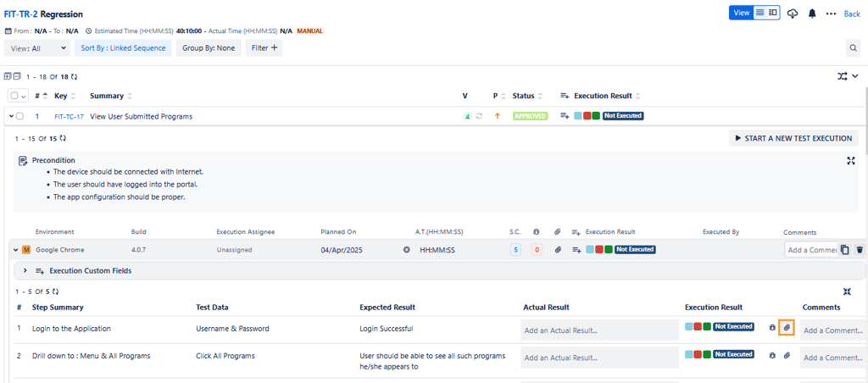868x383 pixels.
Task: Refresh the 1 - 18 Of 18 list
Action: point(75,77)
